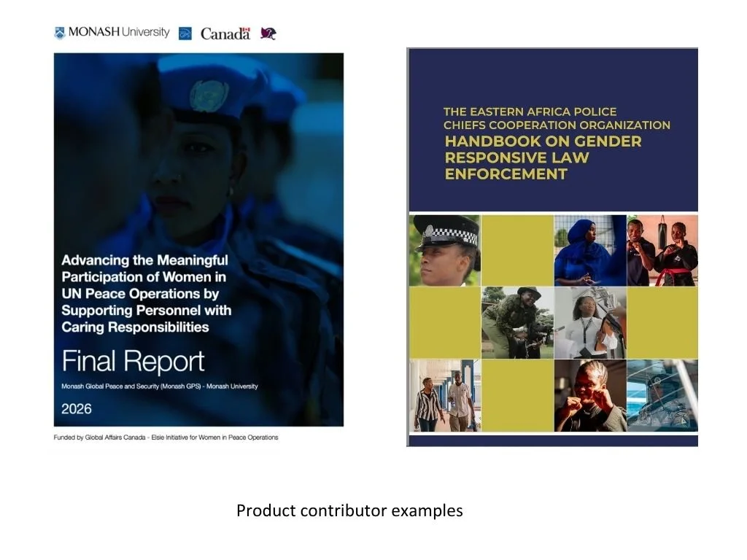Click the blue GPS logo icon
This screenshot has width=747, height=560.
[185, 34]
